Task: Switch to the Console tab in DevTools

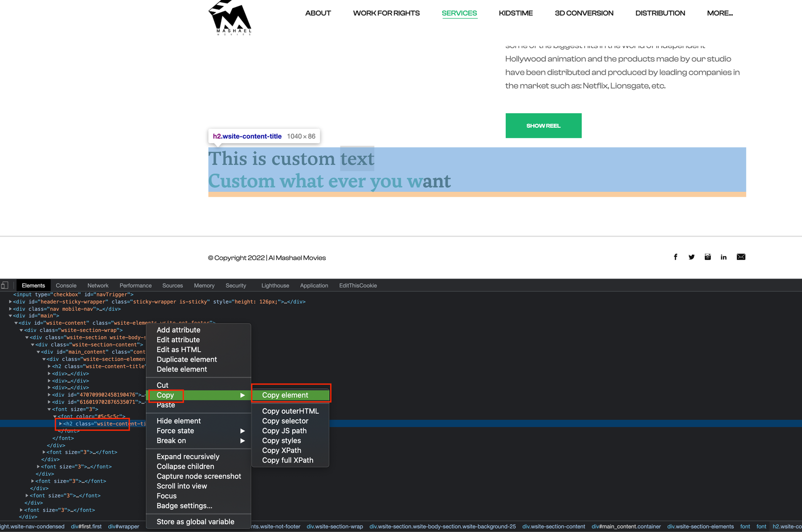Action: 66,285
